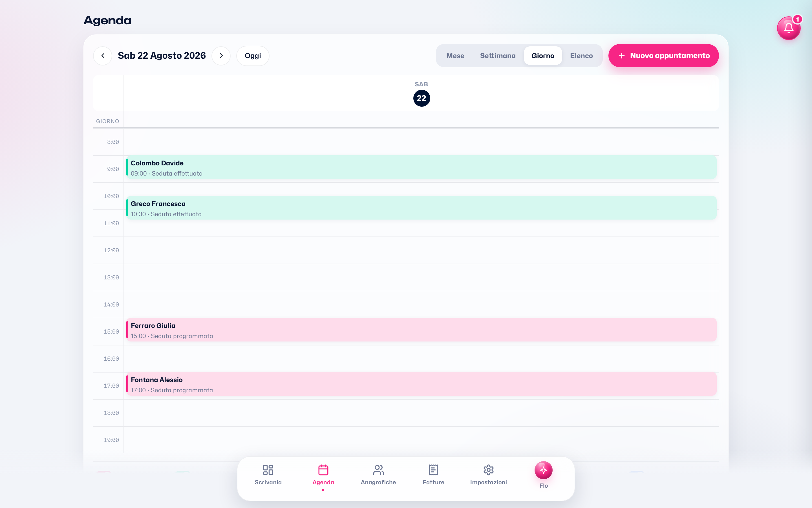Click the 12:00 time label
The width and height of the screenshot is (812, 508).
(x=111, y=250)
